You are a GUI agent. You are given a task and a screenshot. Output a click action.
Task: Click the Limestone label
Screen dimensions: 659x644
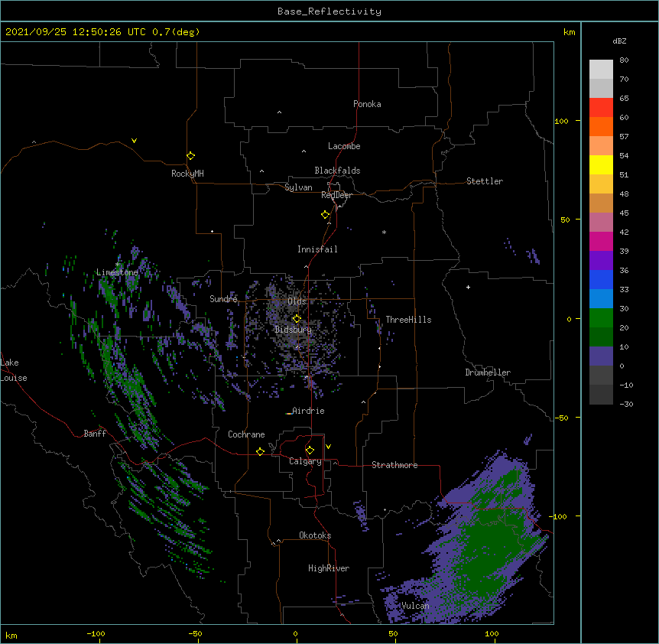pyautogui.click(x=117, y=272)
